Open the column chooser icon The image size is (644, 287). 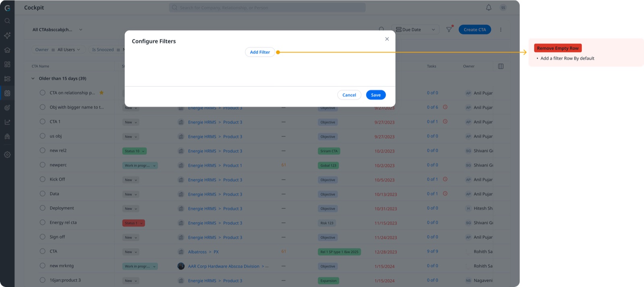pos(501,66)
